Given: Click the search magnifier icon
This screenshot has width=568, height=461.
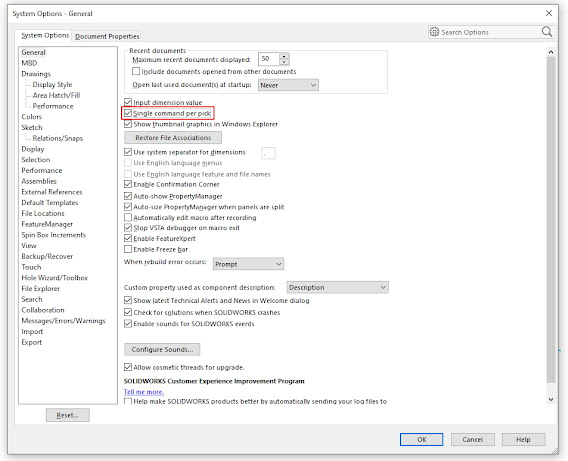Looking at the screenshot, I should coord(547,32).
